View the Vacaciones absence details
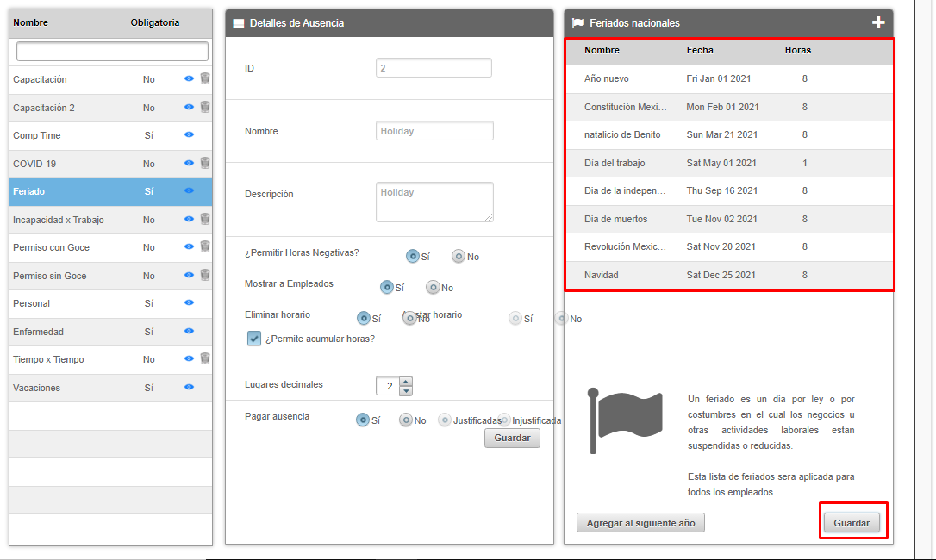Screen dimensions: 936x560 (x=189, y=388)
